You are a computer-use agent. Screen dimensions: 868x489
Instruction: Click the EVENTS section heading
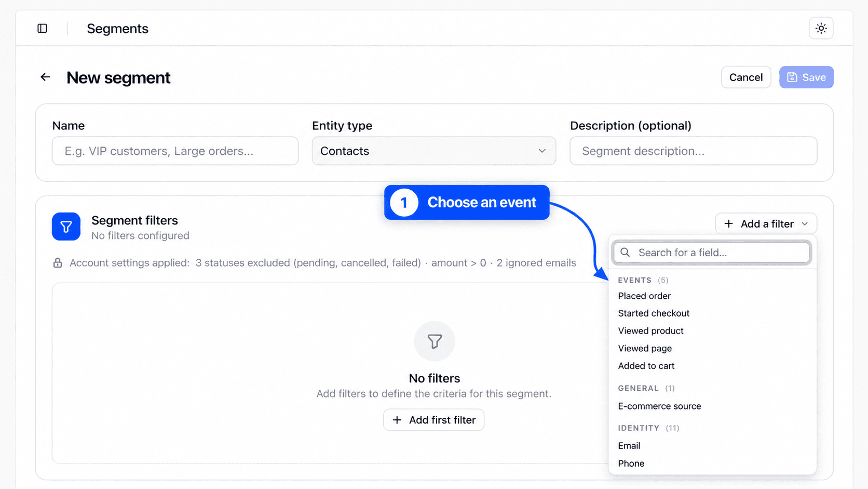pyautogui.click(x=634, y=280)
